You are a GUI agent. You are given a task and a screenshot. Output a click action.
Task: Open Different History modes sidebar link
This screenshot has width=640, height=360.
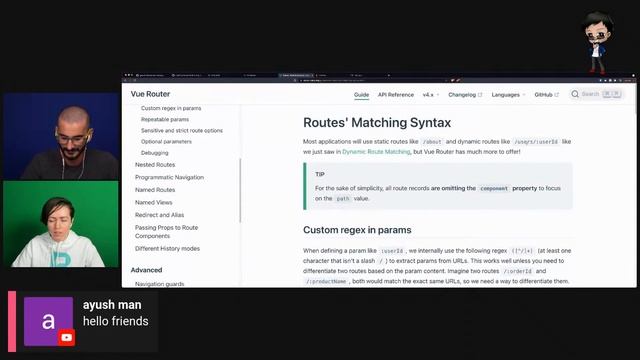pos(167,248)
